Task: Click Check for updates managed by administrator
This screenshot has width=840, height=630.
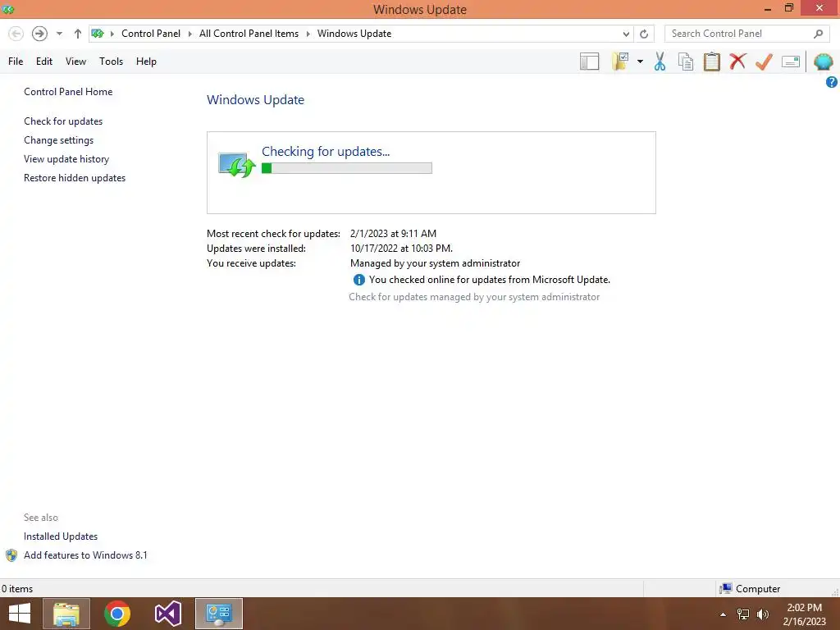Action: [x=474, y=297]
